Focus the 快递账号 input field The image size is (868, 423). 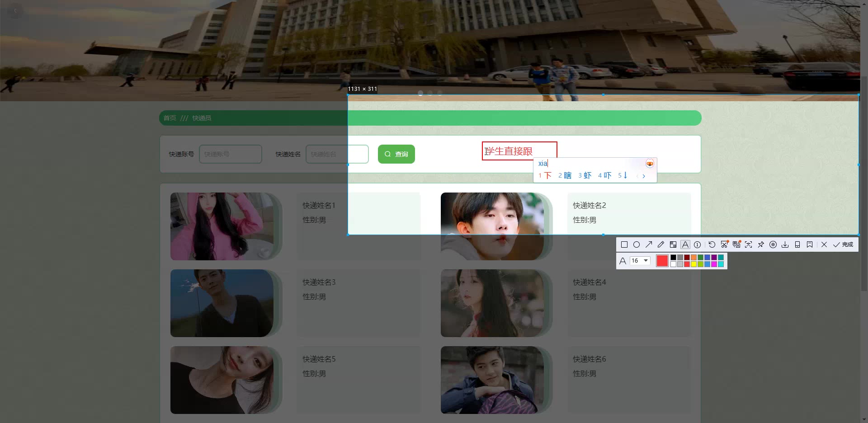(231, 154)
